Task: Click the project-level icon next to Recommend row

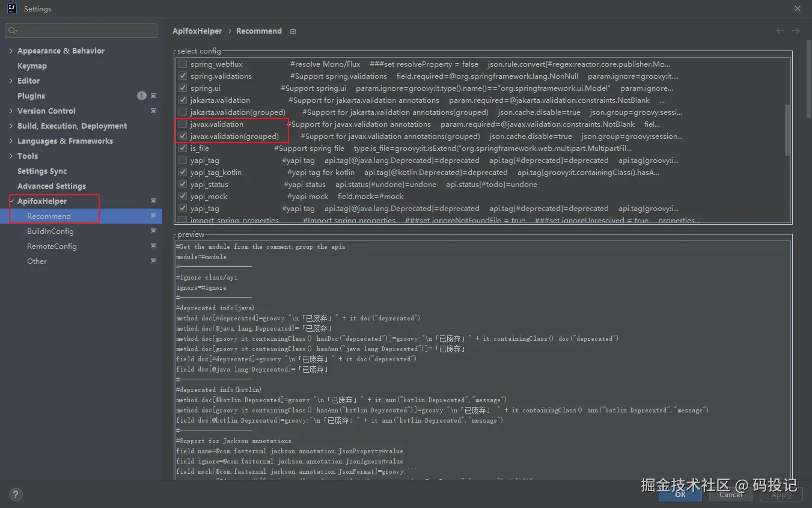Action: click(154, 216)
